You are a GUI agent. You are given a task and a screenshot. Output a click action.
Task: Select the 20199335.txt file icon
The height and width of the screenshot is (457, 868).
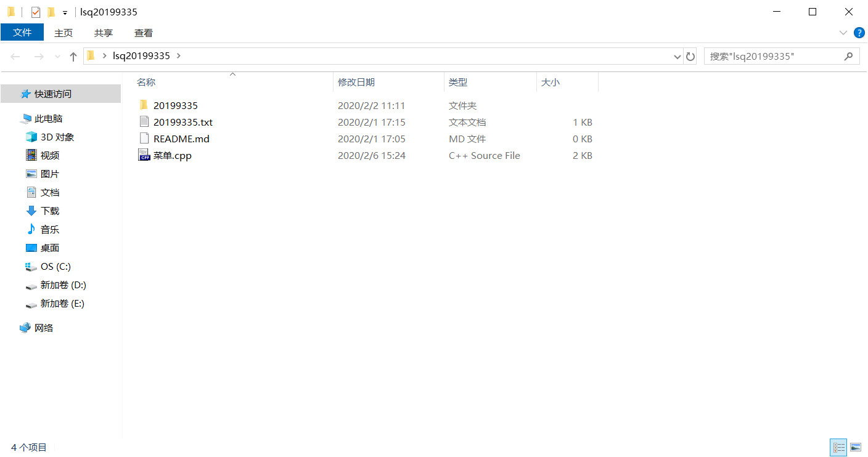144,122
